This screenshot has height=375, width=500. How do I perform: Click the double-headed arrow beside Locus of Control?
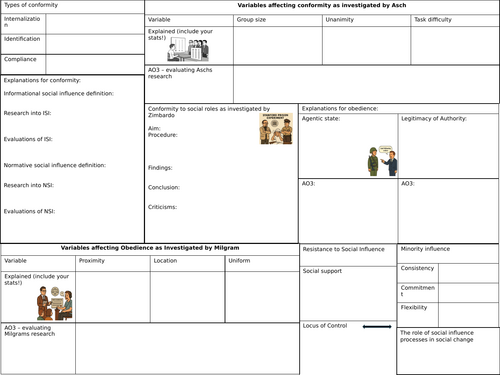pyautogui.click(x=377, y=327)
